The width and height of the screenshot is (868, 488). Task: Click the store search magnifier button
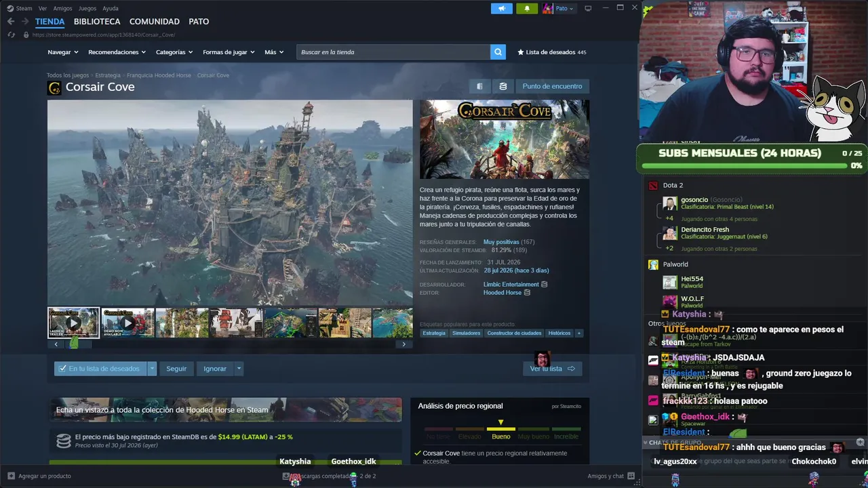[x=498, y=52]
